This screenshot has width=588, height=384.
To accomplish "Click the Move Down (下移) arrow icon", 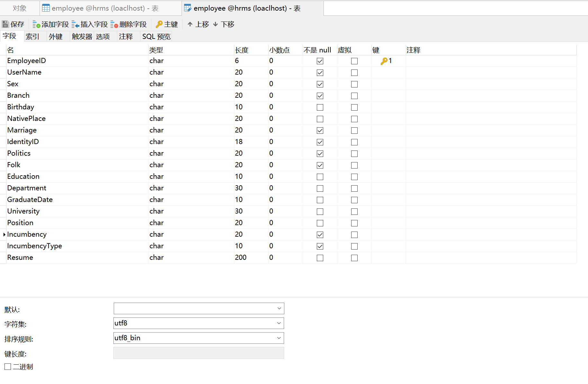I will tap(216, 24).
